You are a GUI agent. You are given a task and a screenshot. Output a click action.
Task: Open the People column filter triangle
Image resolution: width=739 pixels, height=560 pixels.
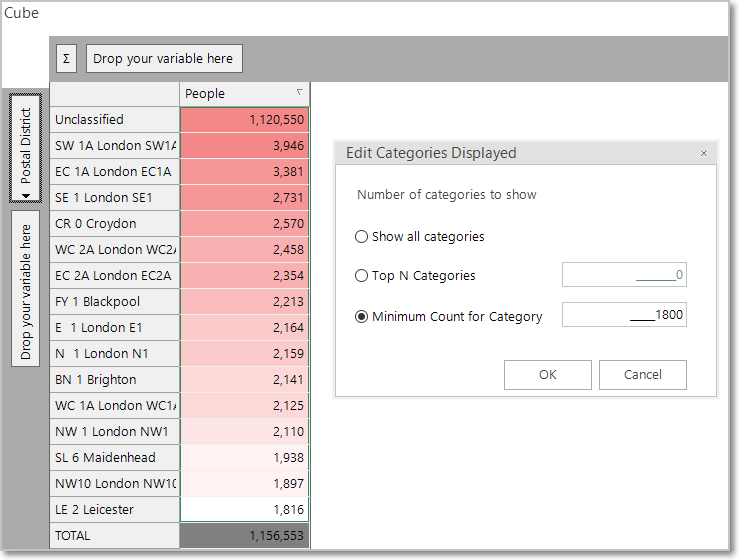coord(300,92)
